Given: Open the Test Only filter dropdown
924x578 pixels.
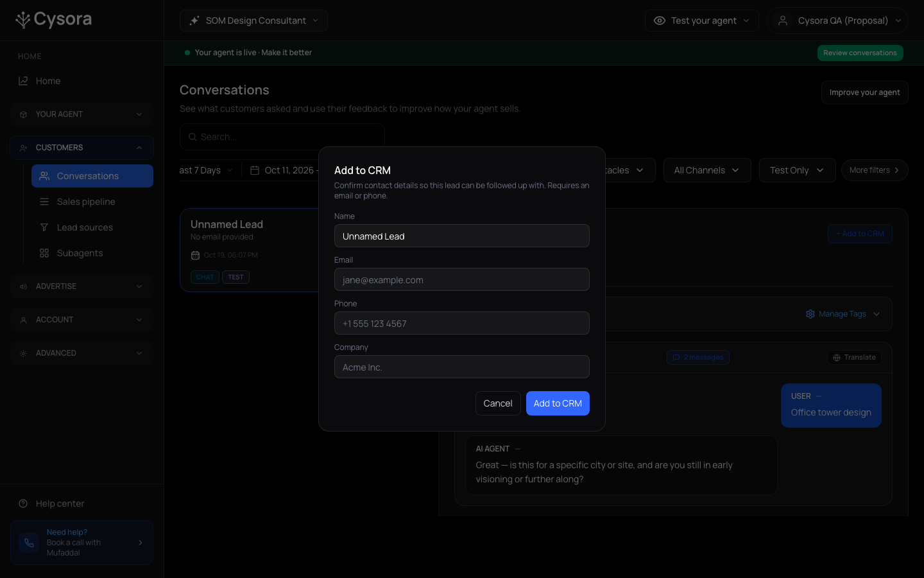Looking at the screenshot, I should click(x=798, y=170).
